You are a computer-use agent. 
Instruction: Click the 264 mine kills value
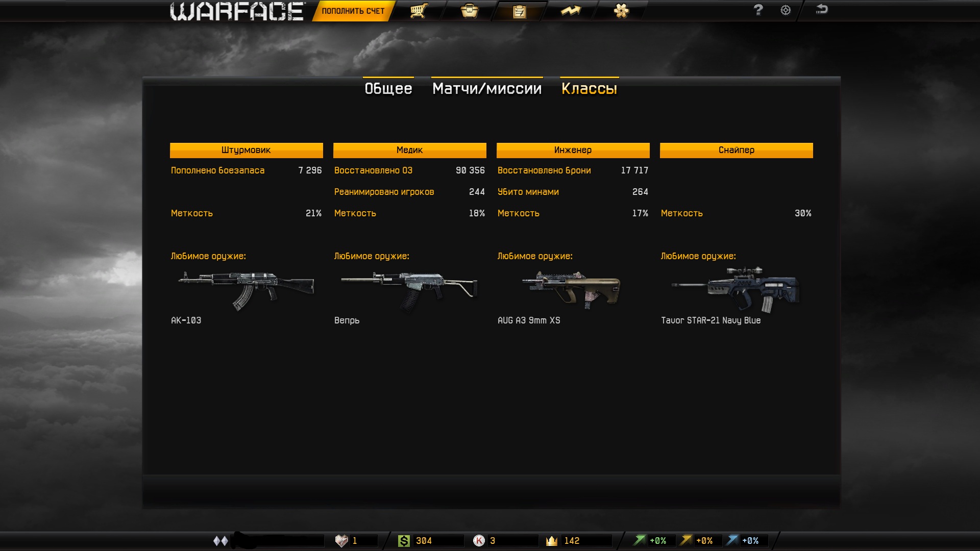point(640,192)
